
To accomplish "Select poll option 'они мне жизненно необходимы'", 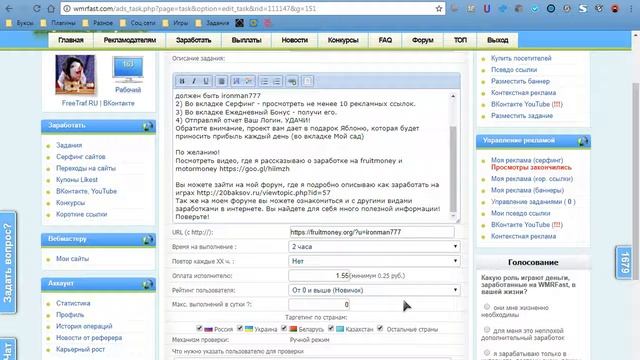I will (x=487, y=307).
